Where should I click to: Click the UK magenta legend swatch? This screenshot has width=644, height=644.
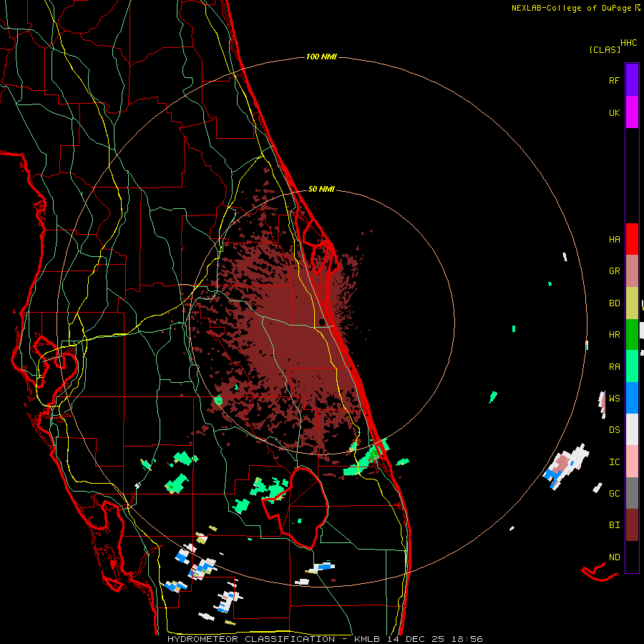[x=632, y=112]
